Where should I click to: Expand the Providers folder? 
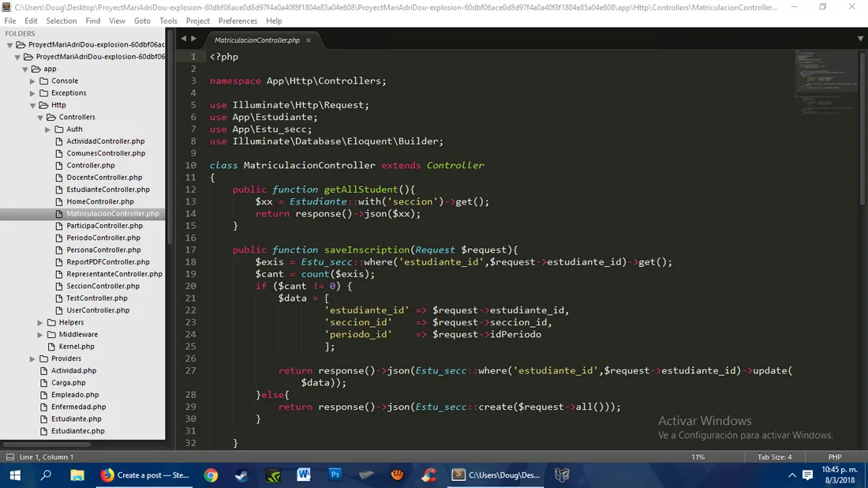(x=32, y=359)
